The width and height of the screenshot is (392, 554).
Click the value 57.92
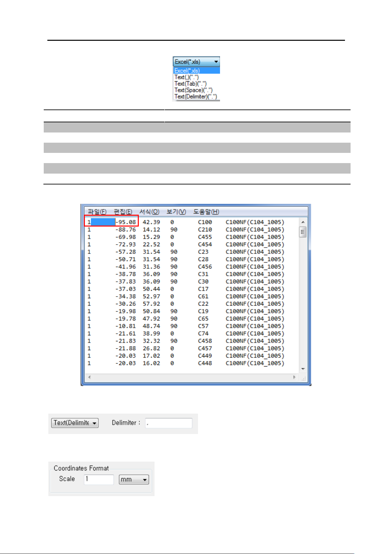(151, 304)
